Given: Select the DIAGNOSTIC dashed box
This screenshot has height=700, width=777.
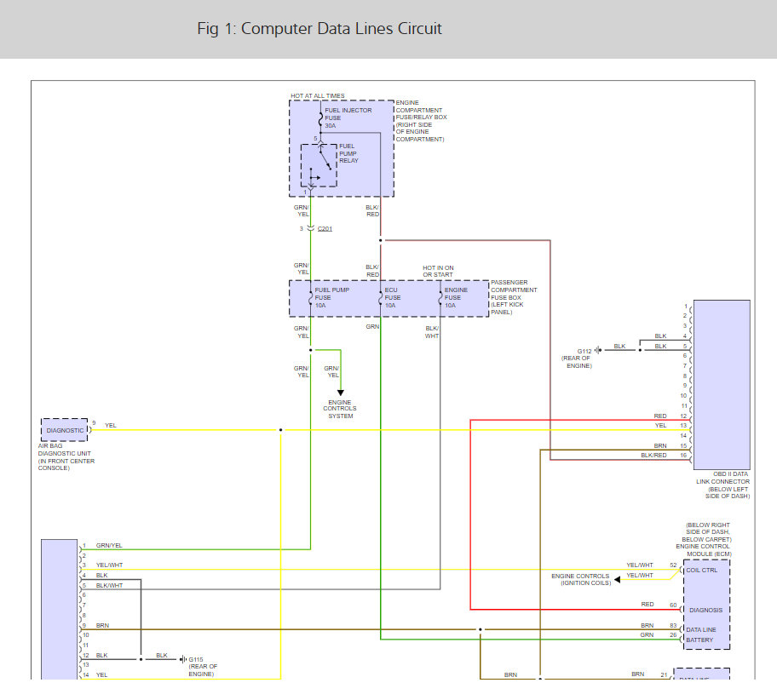Looking at the screenshot, I should (x=65, y=430).
